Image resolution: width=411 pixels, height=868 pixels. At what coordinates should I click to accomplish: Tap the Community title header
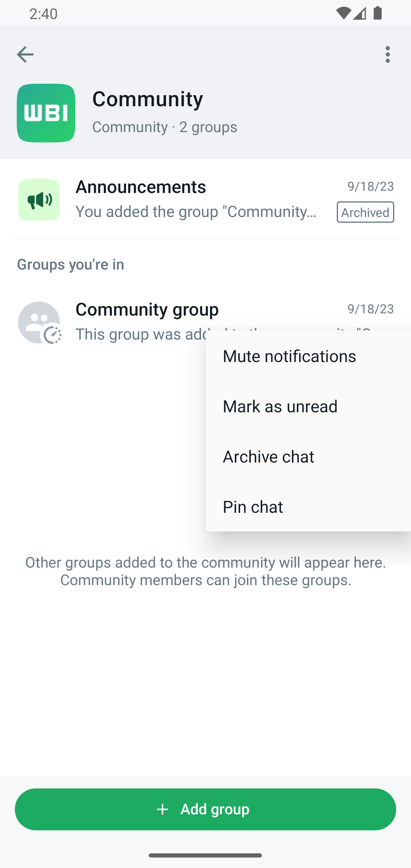tap(148, 99)
